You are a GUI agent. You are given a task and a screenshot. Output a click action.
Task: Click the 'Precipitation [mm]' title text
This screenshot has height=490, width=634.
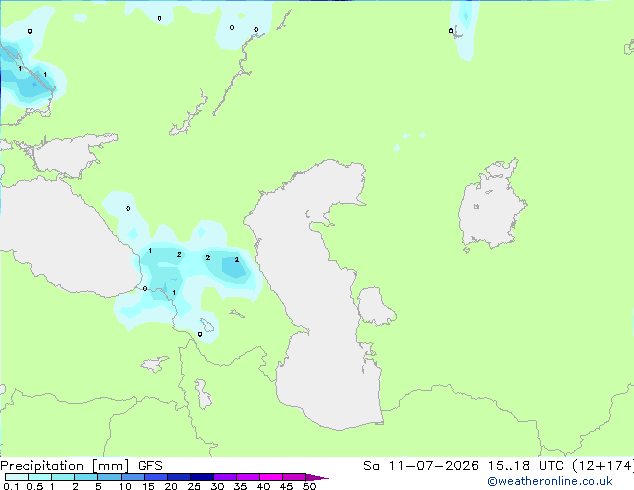click(65, 466)
